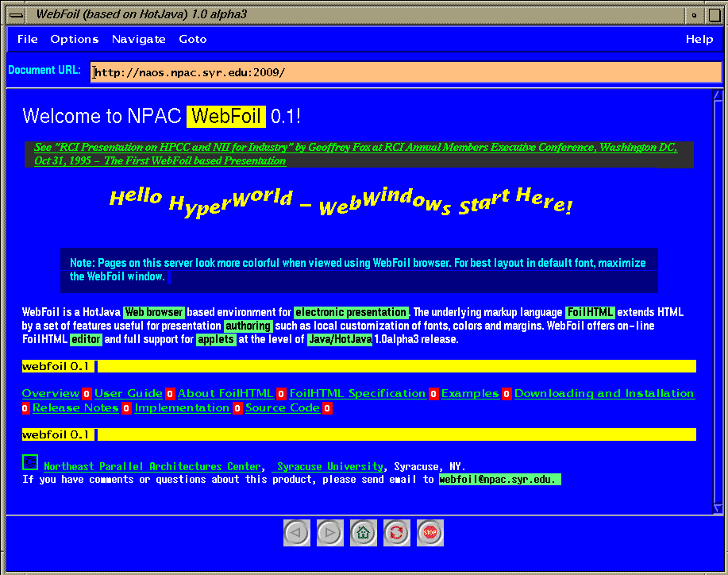Click the highlighted 'Web browser' term

154,312
